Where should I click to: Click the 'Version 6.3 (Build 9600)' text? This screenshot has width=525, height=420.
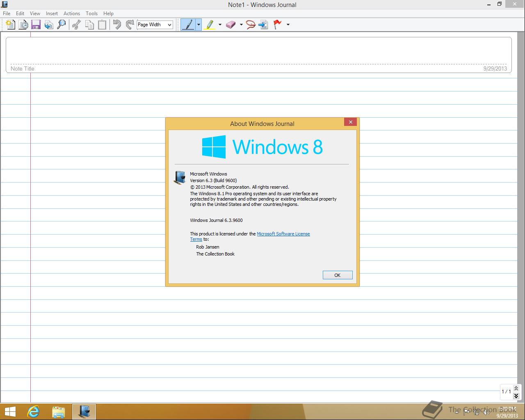(x=213, y=180)
